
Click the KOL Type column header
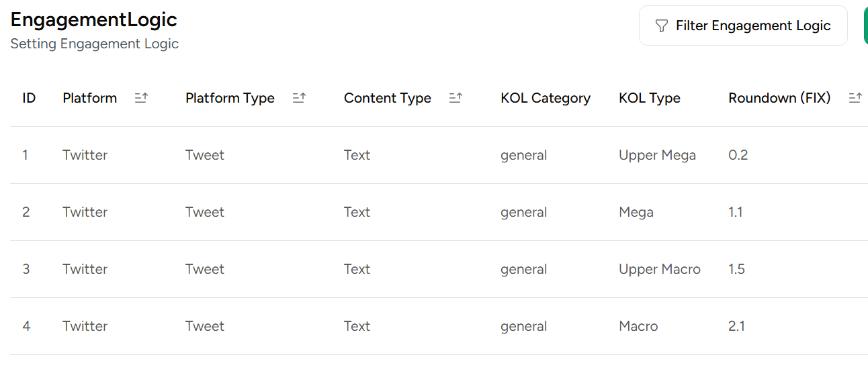pyautogui.click(x=650, y=98)
